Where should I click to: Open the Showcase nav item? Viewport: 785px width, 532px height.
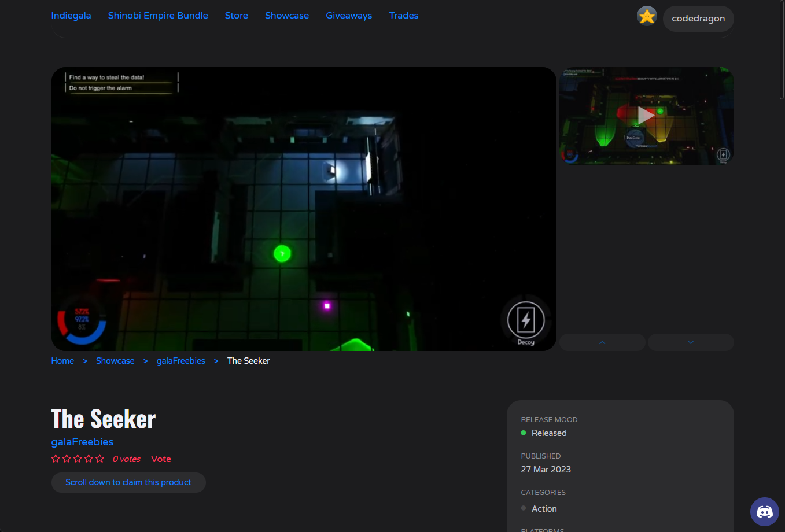coord(287,16)
